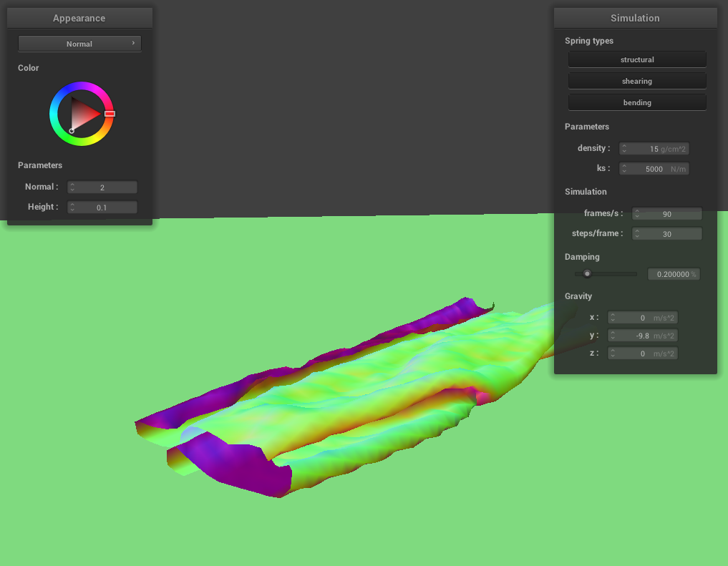Click the steps/frame value field
728x566 pixels.
[x=667, y=233]
